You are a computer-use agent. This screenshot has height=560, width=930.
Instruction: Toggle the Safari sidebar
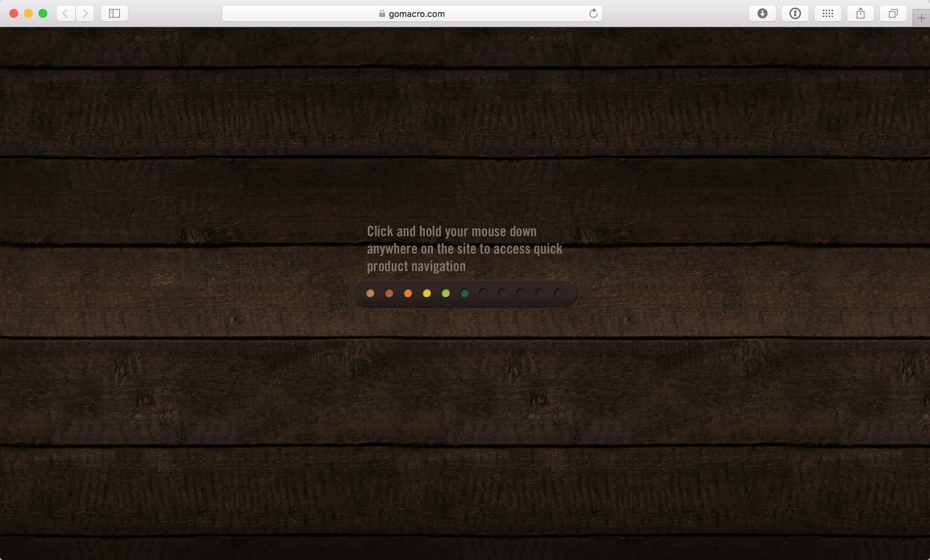[114, 13]
